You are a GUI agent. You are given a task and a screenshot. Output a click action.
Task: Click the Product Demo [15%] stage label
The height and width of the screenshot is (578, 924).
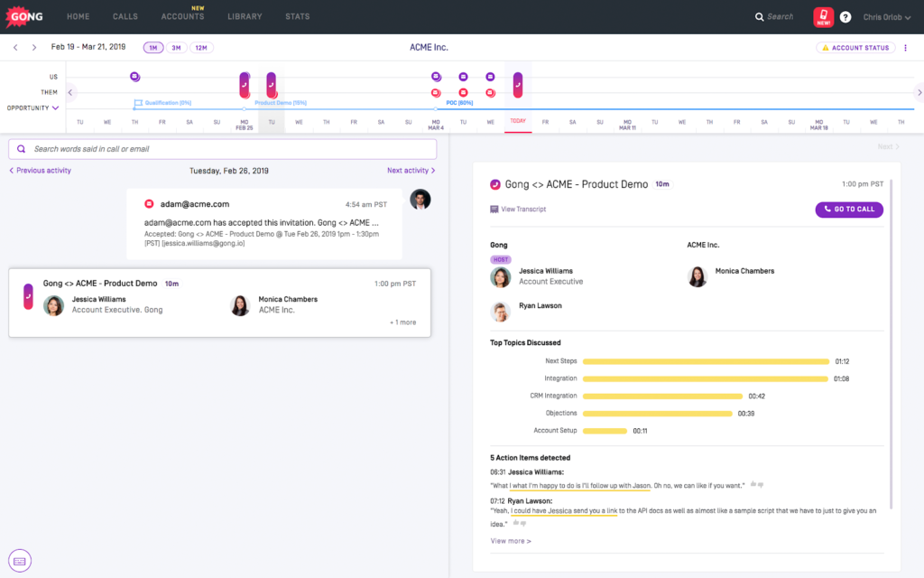coord(281,103)
